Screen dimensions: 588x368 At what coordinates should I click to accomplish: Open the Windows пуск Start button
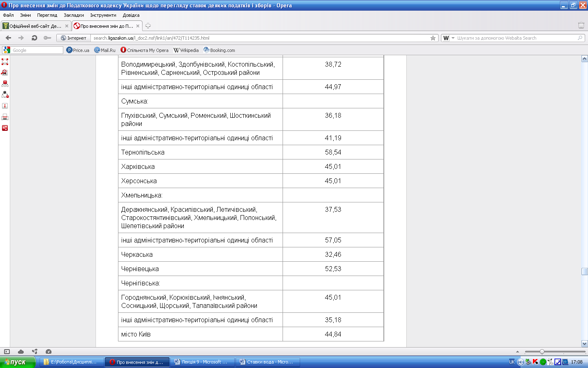[18, 362]
